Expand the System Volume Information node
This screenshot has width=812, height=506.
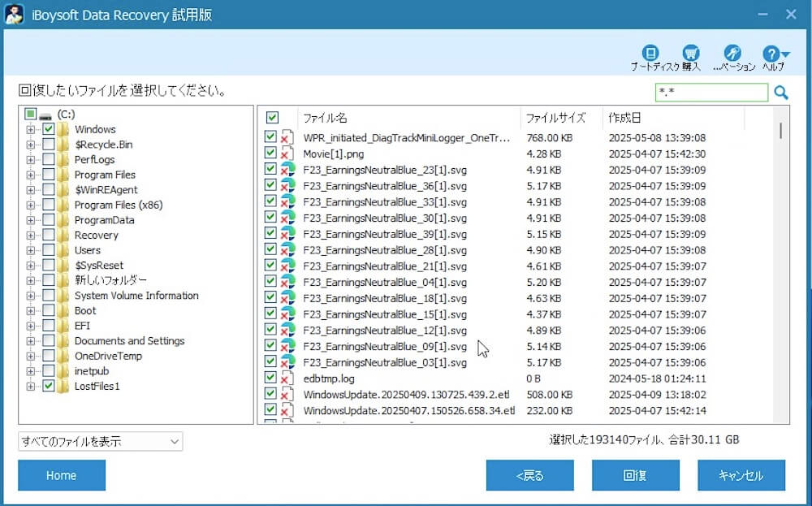click(x=31, y=296)
